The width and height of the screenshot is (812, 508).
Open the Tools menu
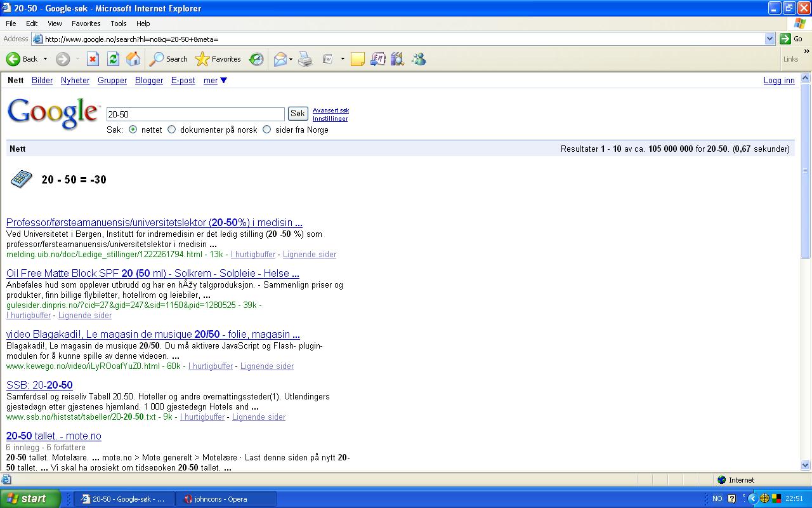pyautogui.click(x=119, y=23)
